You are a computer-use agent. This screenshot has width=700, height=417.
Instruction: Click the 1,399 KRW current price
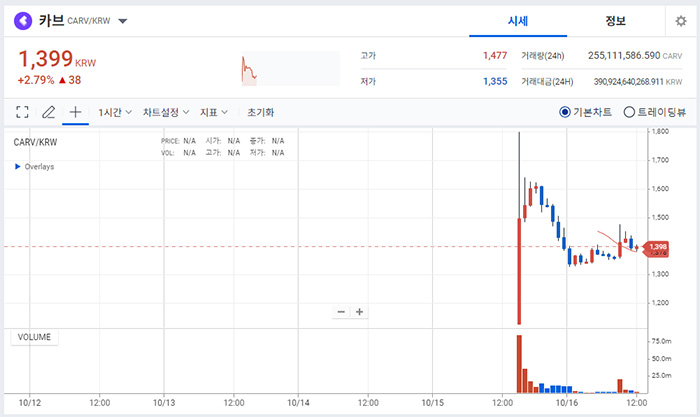(x=57, y=59)
